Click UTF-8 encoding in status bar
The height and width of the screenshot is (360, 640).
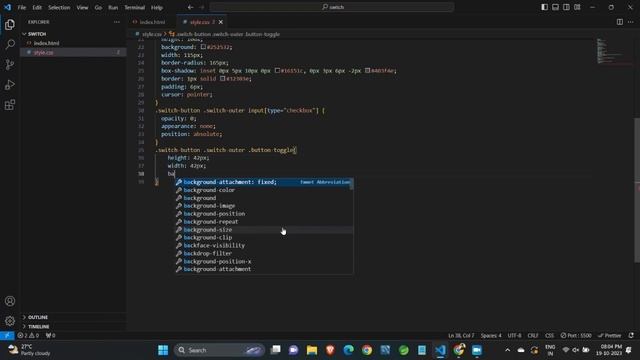tap(514, 336)
